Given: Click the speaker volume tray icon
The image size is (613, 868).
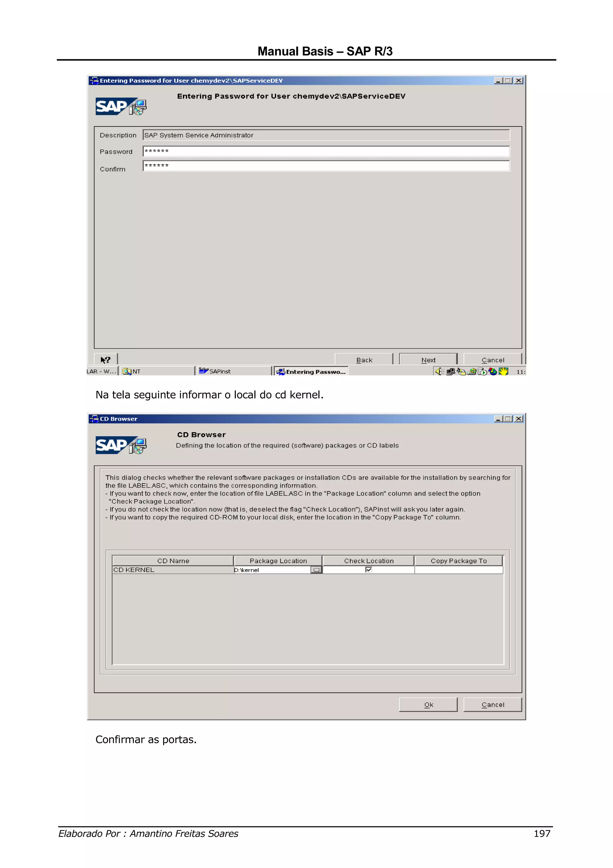Looking at the screenshot, I should coord(439,371).
